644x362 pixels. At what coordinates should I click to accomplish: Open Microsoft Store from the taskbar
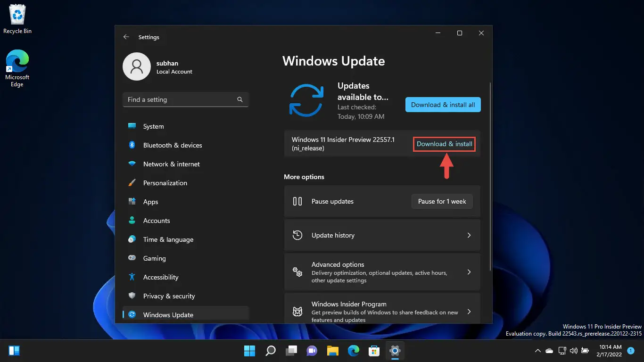click(x=374, y=351)
